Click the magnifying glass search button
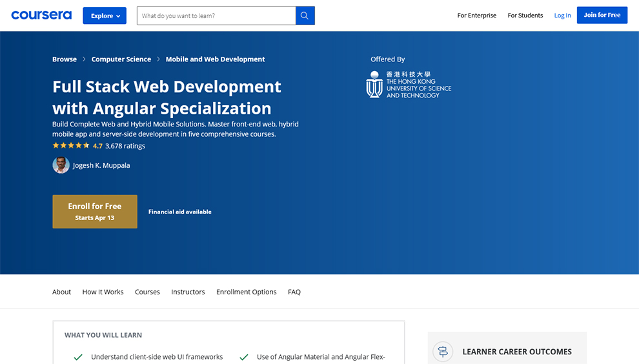The height and width of the screenshot is (364, 639). click(x=305, y=15)
